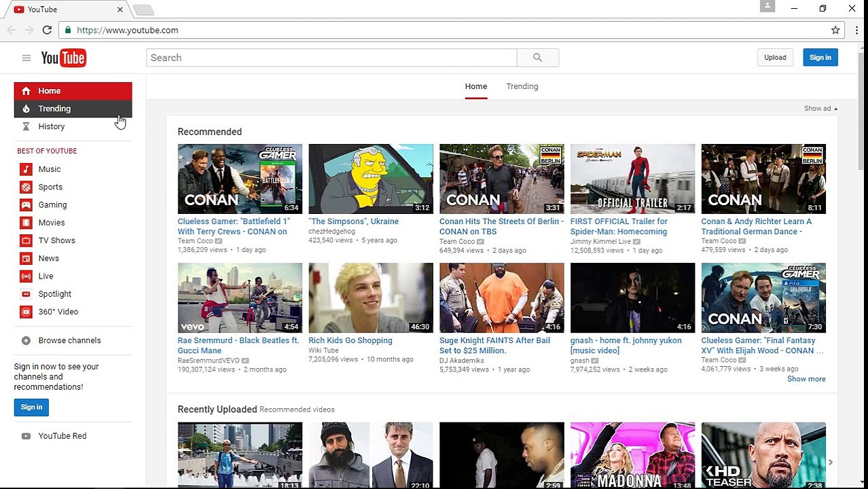Viewport: 868px width, 489px height.
Task: Open the gnash home music video thumbnail
Action: [x=632, y=298]
